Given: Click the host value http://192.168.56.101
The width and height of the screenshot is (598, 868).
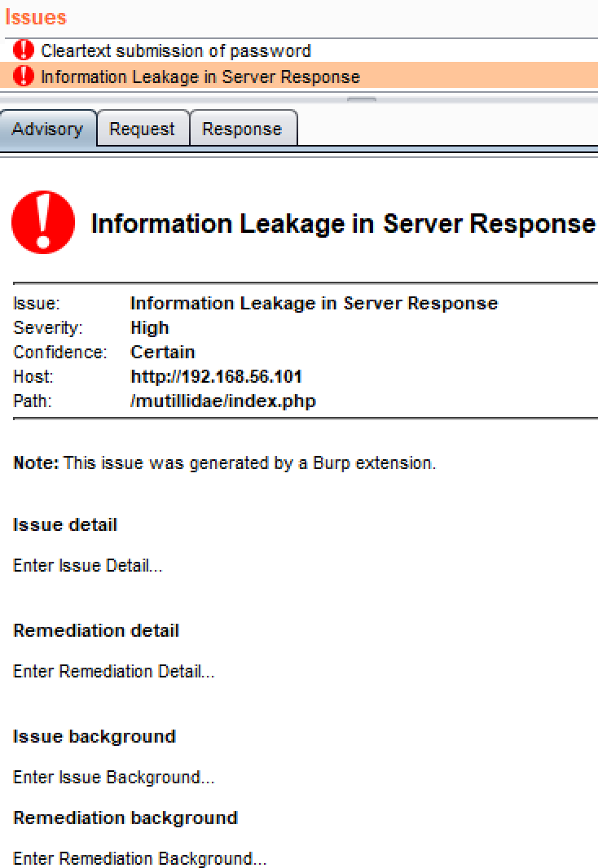Looking at the screenshot, I should coord(216,376).
